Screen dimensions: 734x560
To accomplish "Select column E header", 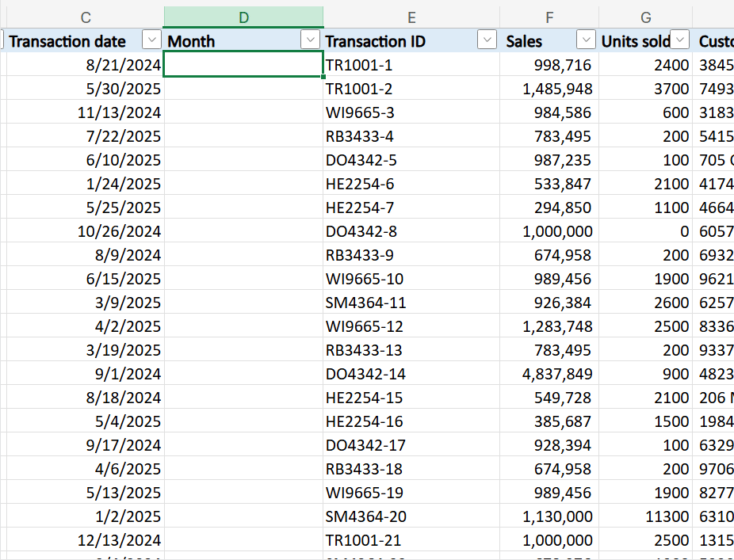I will click(x=411, y=17).
